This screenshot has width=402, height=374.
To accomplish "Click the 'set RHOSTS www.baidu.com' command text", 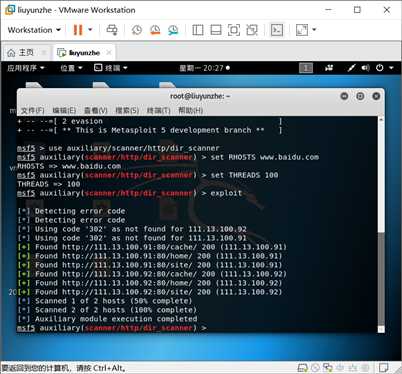I will click(265, 157).
